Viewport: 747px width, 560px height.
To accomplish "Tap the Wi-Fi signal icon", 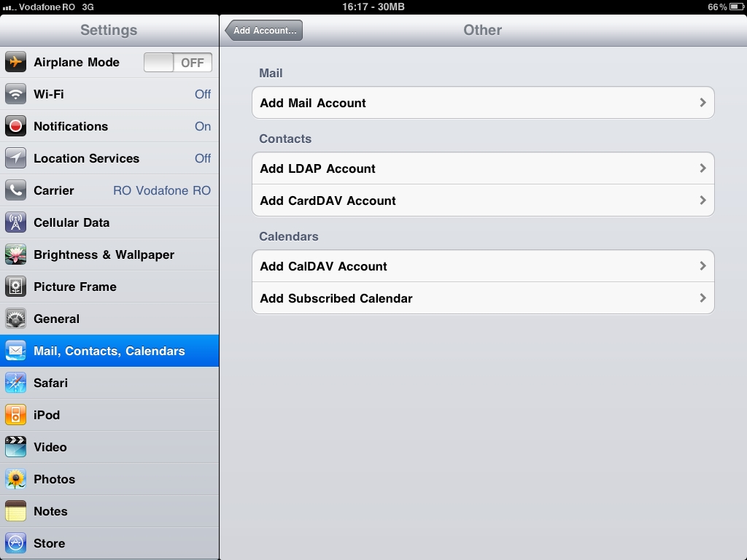I will (x=16, y=94).
